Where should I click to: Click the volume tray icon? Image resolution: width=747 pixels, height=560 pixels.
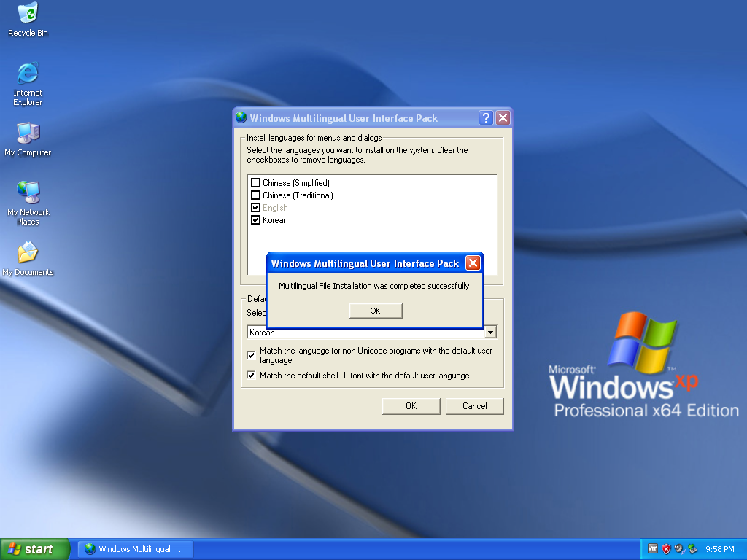point(679,548)
